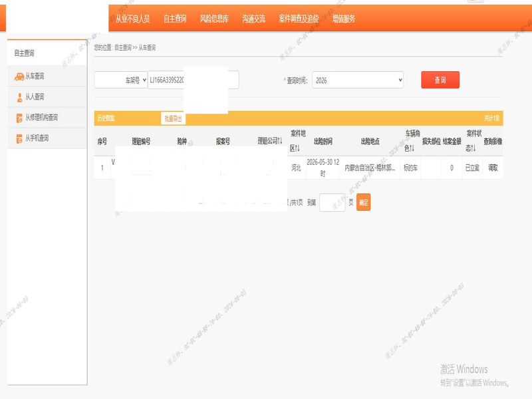Image resolution: width=532 pixels, height=399 pixels.
Task: Sort by 车辆角色 column
Action: click(x=412, y=141)
